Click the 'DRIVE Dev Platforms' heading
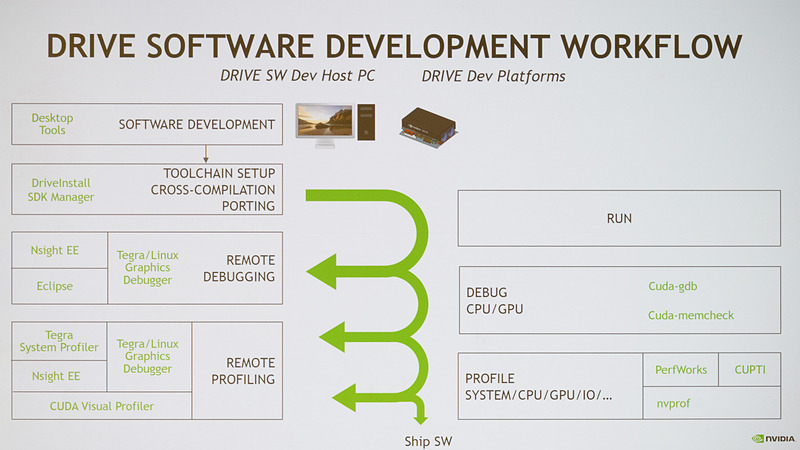800x450 pixels. coord(493,77)
